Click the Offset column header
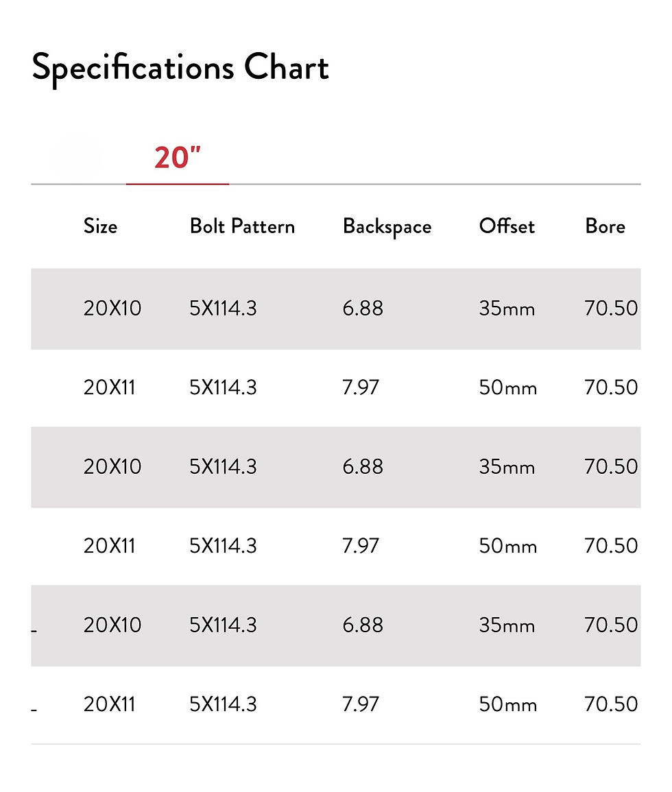This screenshot has width=672, height=792. (506, 226)
